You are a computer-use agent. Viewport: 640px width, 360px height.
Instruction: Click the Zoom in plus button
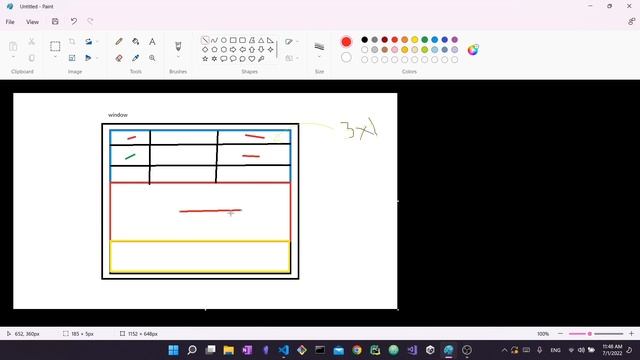click(x=631, y=334)
